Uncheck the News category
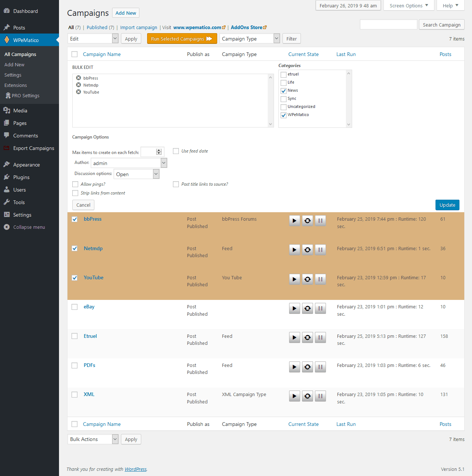The height and width of the screenshot is (476, 472). (x=284, y=91)
